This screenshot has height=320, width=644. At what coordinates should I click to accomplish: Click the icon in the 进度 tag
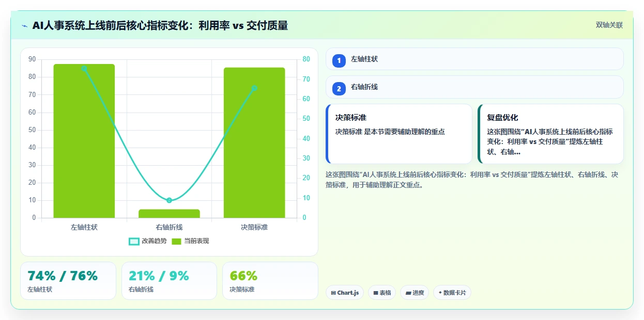click(408, 293)
